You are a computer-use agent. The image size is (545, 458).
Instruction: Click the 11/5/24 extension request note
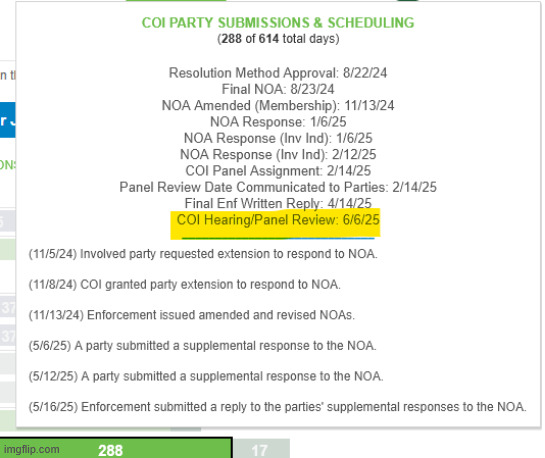(203, 254)
